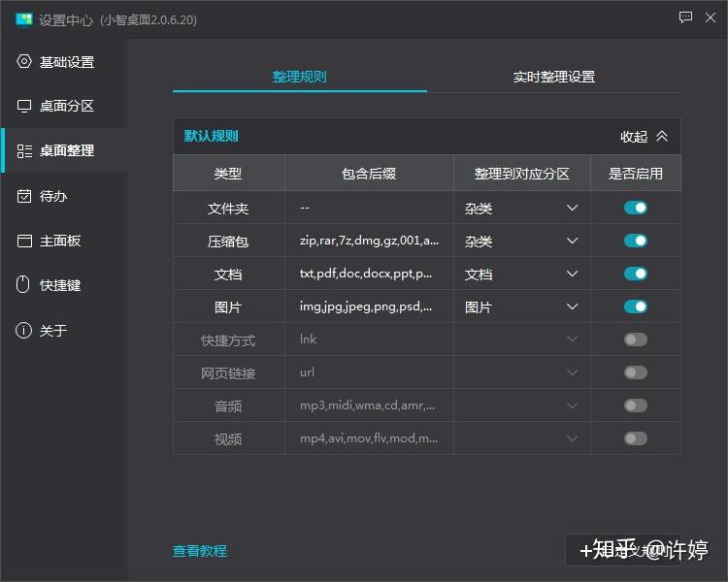Click the 主面板 window icon

tap(24, 241)
